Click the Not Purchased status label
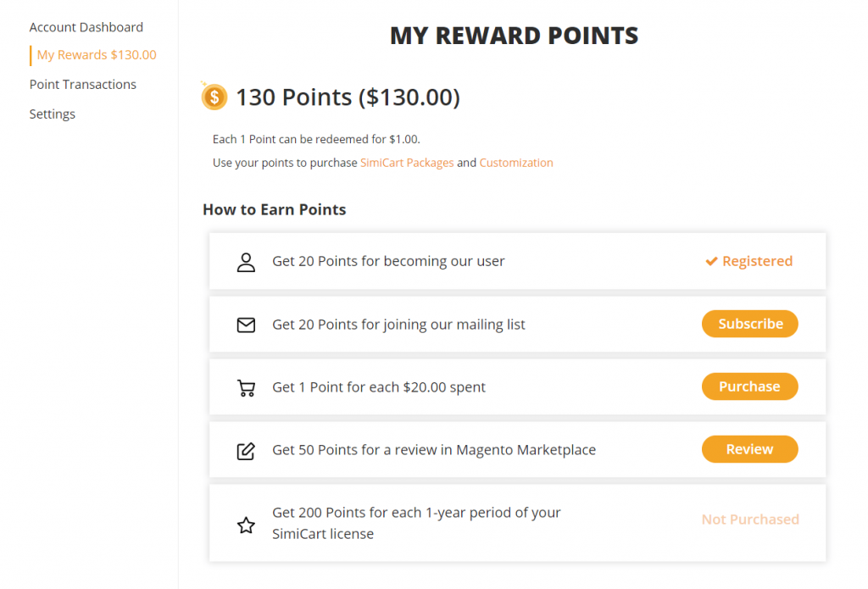The width and height of the screenshot is (868, 589). (x=750, y=520)
